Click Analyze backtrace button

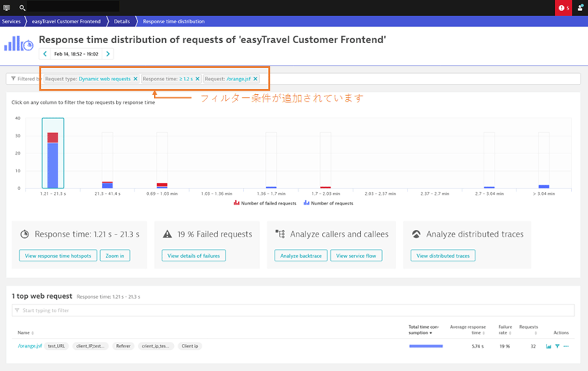coord(301,256)
